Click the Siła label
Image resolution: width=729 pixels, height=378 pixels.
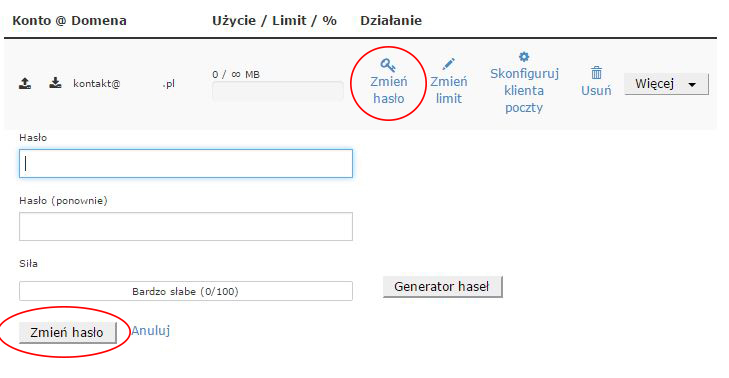point(28,264)
